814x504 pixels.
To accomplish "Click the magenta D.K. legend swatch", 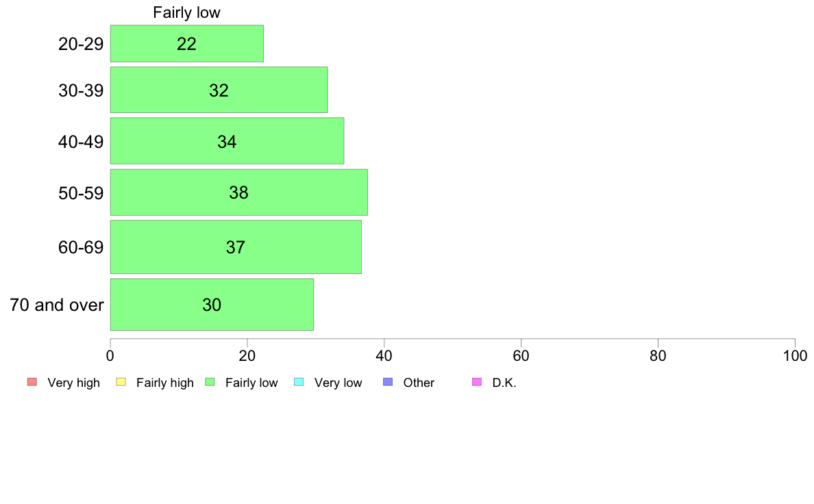I will [477, 382].
